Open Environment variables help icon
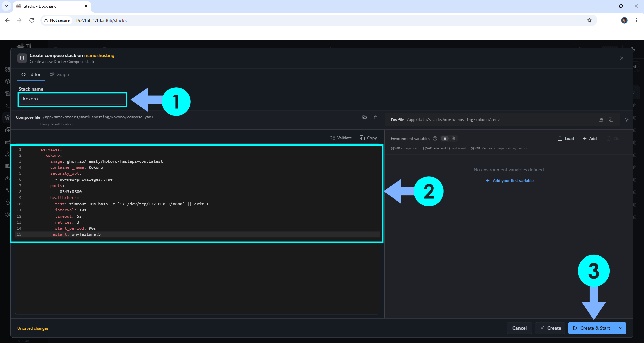 (435, 138)
